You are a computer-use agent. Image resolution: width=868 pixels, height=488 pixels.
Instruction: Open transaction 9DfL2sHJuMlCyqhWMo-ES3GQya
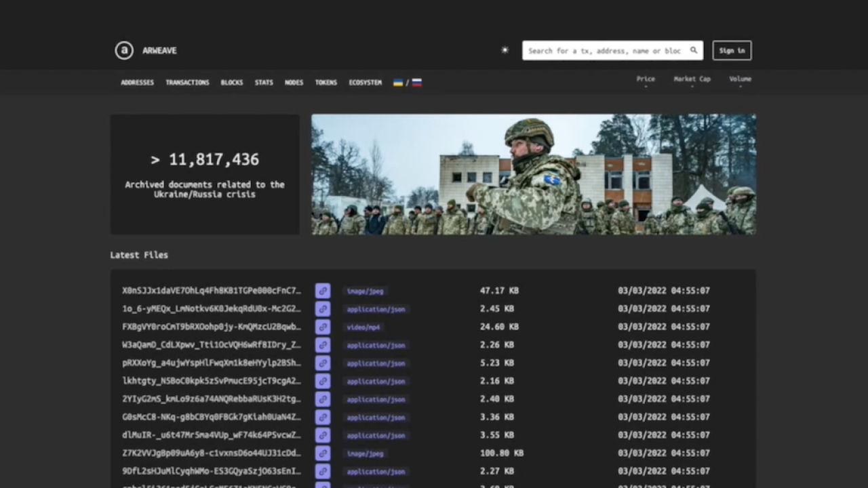pyautogui.click(x=212, y=471)
